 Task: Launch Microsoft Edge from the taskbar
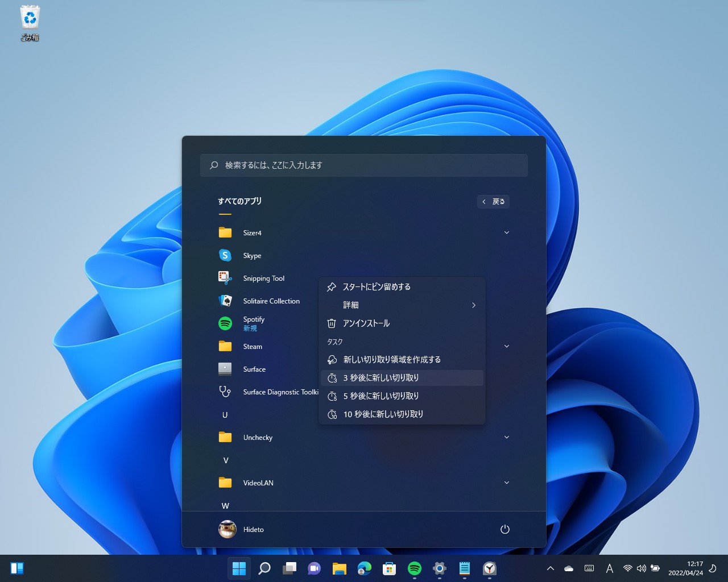click(365, 568)
